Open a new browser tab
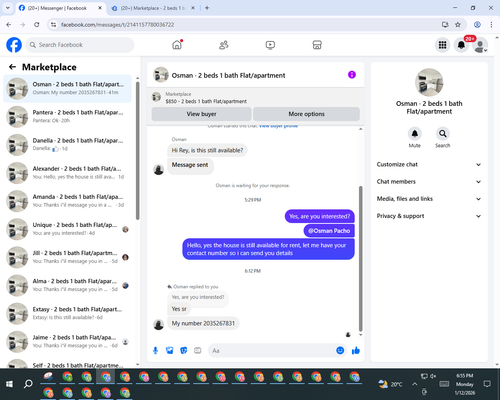Viewport: 500px width, 400px height. click(x=207, y=8)
